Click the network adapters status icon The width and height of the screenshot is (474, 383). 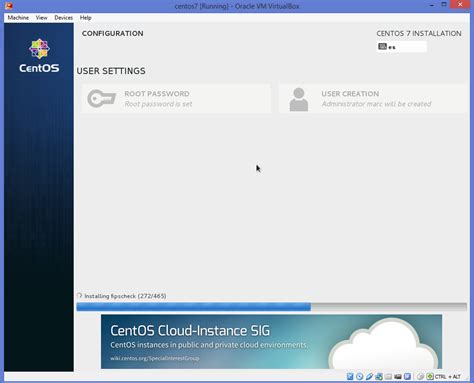(x=379, y=376)
